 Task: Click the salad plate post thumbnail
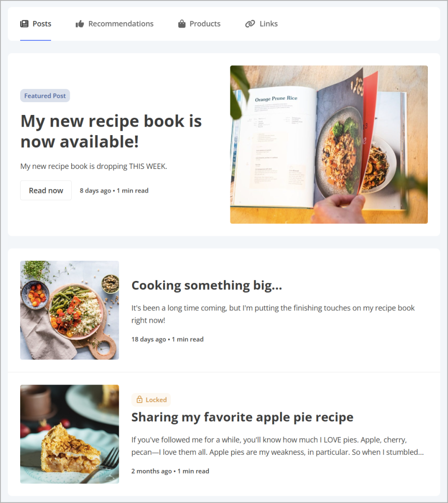click(70, 310)
